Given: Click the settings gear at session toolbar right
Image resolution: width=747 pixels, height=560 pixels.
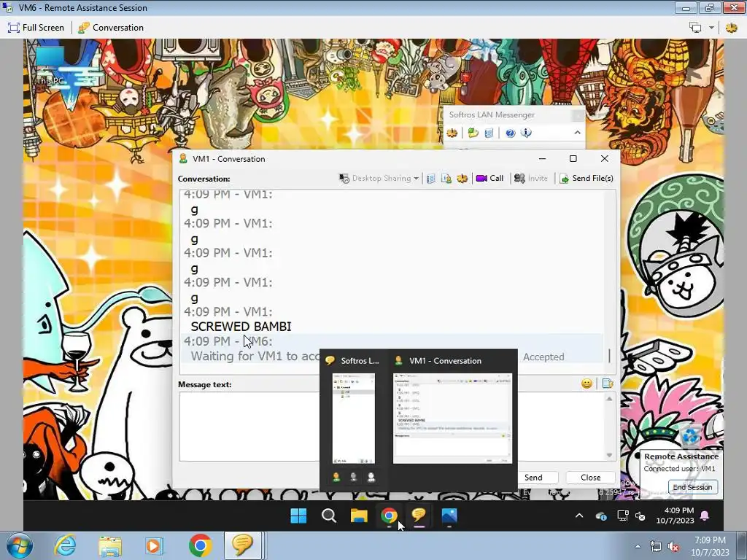Looking at the screenshot, I should point(731,28).
